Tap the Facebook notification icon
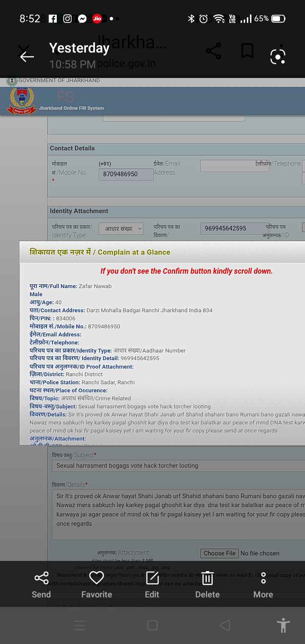305x644 pixels. point(53,19)
